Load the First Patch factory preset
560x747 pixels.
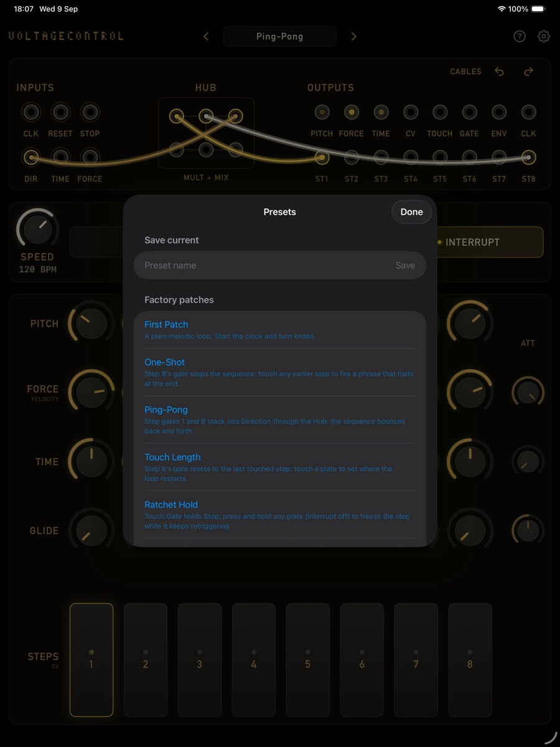(x=280, y=330)
